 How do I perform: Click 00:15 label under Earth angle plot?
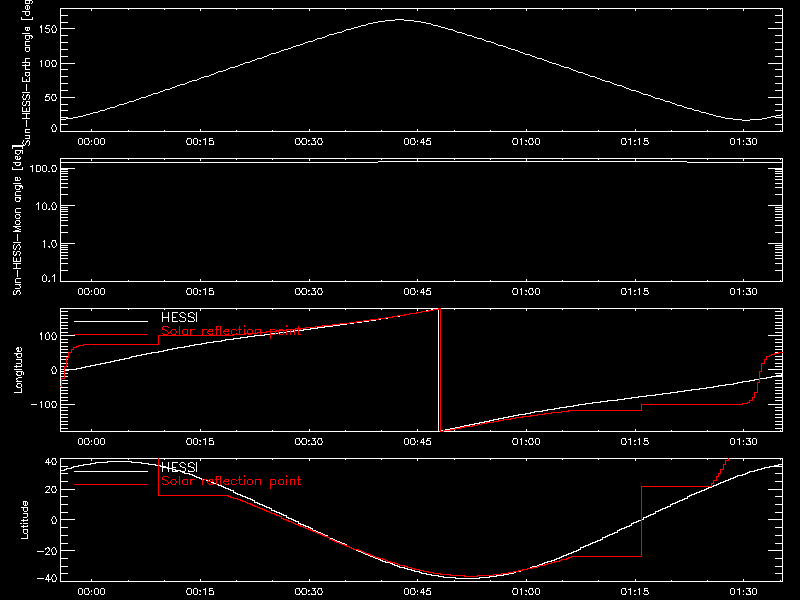tap(200, 142)
